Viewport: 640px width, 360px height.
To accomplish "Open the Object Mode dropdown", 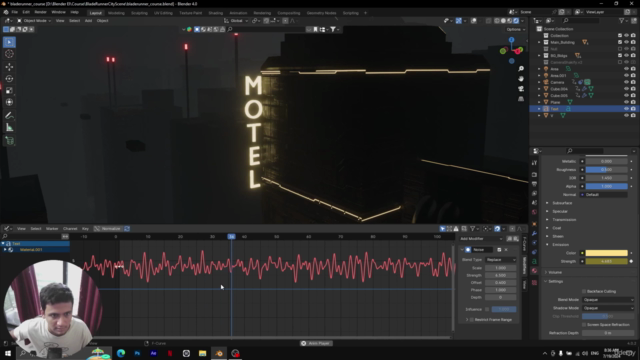I will tap(34, 20).
